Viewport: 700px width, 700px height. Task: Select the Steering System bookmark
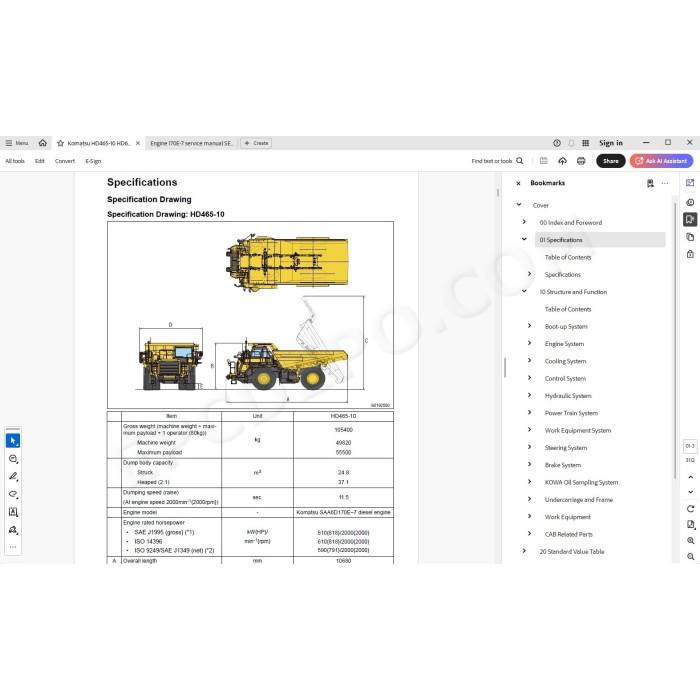(x=566, y=448)
